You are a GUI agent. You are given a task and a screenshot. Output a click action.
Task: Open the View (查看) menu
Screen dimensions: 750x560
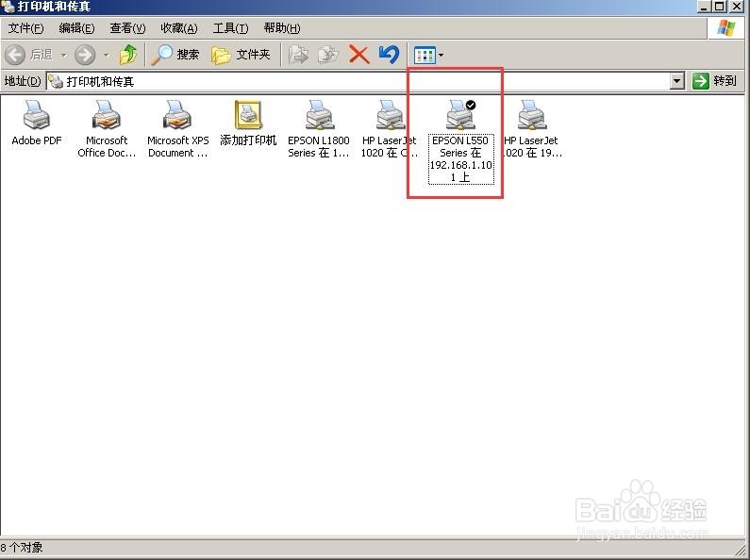pos(127,28)
